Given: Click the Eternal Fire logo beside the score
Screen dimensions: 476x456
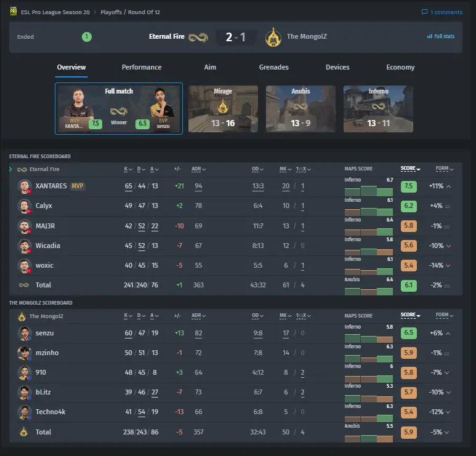Looking at the screenshot, I should pyautogui.click(x=198, y=38).
